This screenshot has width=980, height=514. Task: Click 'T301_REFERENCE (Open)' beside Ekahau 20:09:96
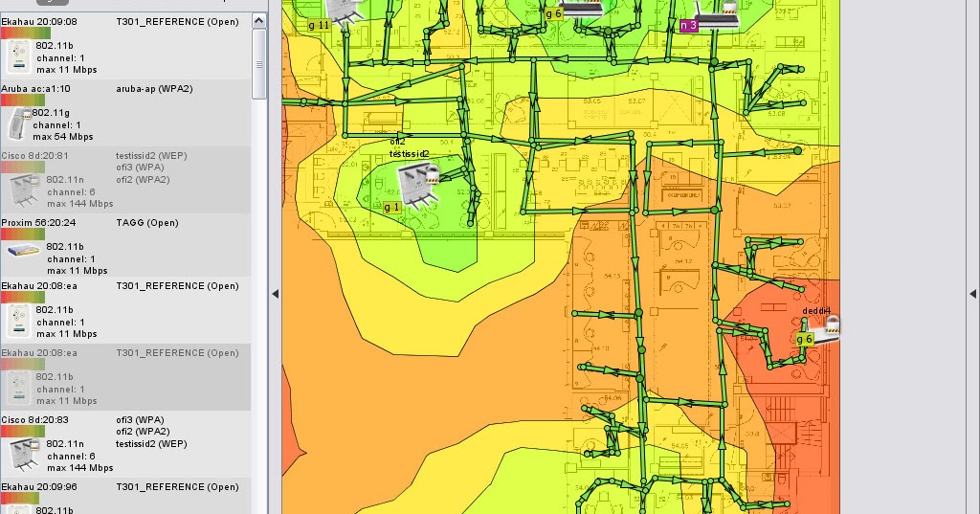tap(177, 486)
